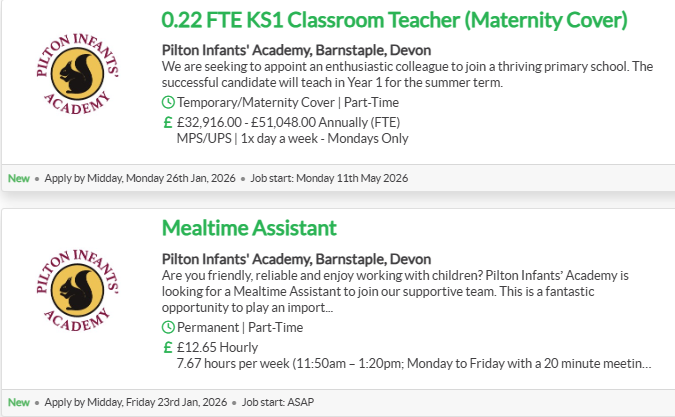Image resolution: width=675 pixels, height=417 pixels.
Task: Open the Mealtime Assistant job title
Action: (249, 228)
